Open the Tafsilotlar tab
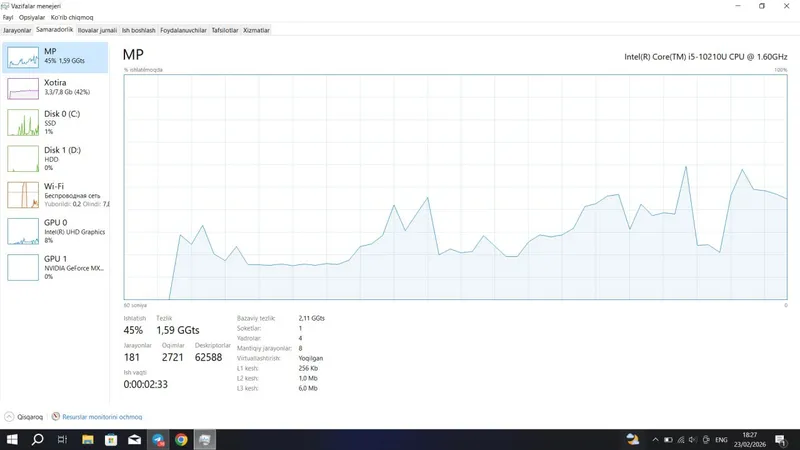800x450 pixels. click(x=224, y=30)
